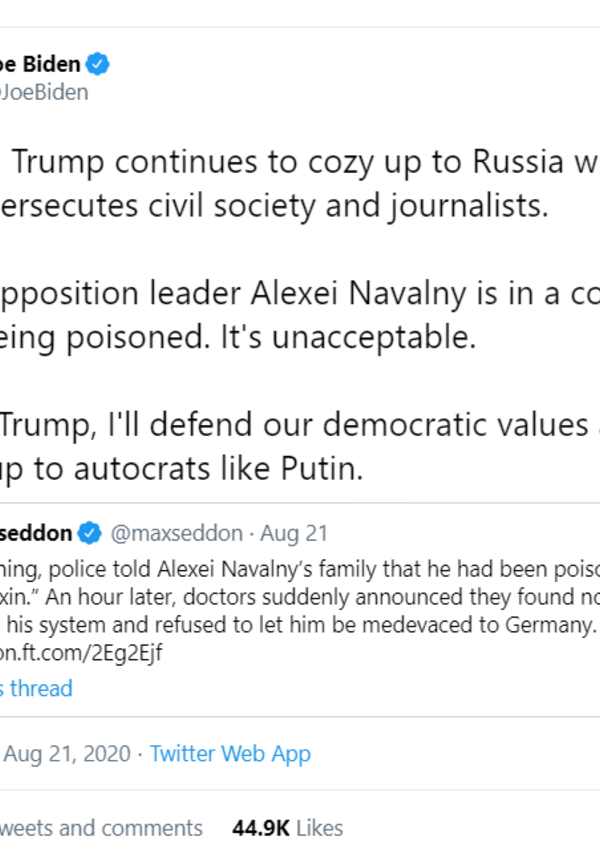
Task: Click the @JoeBiden handle
Action: 44,92
